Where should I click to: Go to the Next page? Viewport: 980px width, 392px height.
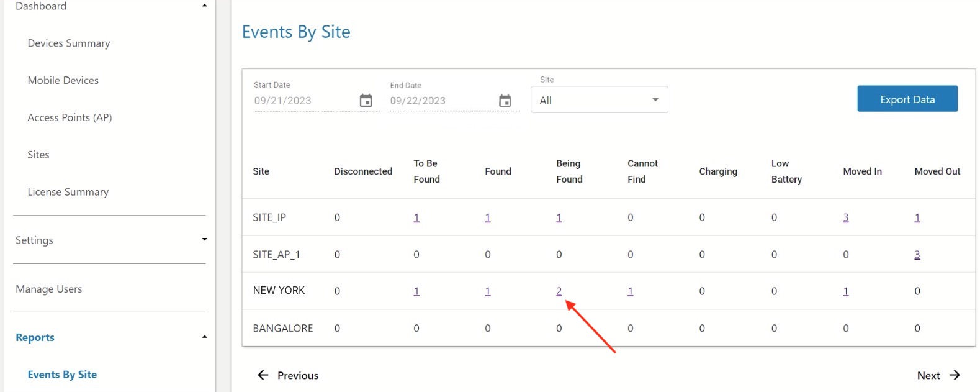939,375
